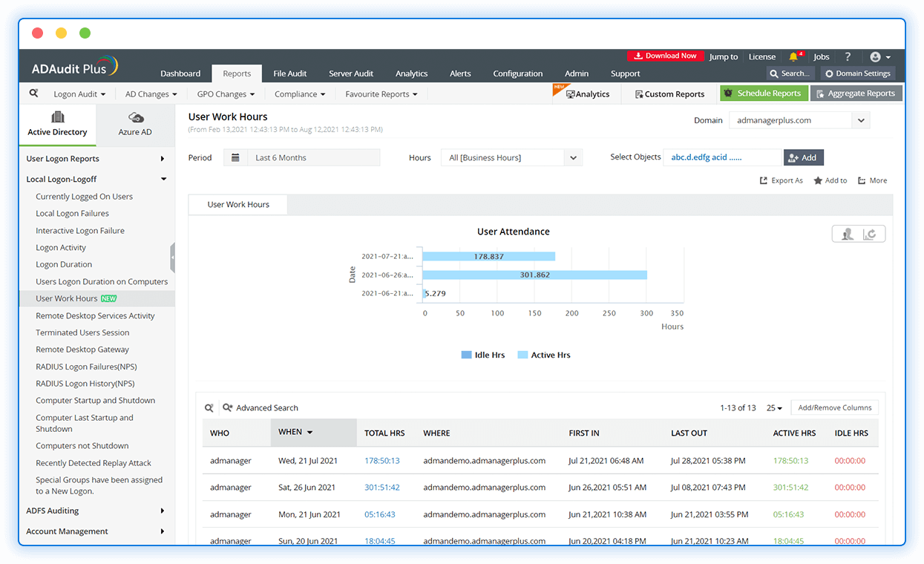Open the More options
The width and height of the screenshot is (924, 564).
872,180
